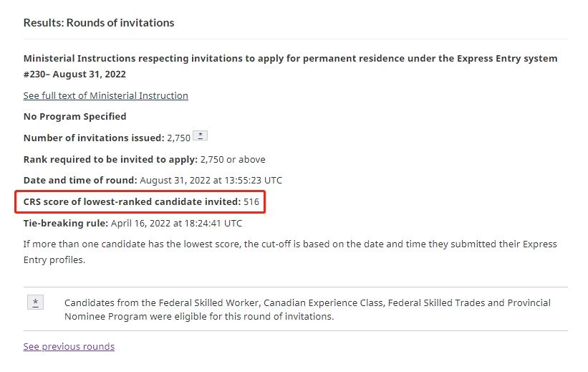
Task: Click the Tie-breaking rule label
Action: [66, 223]
